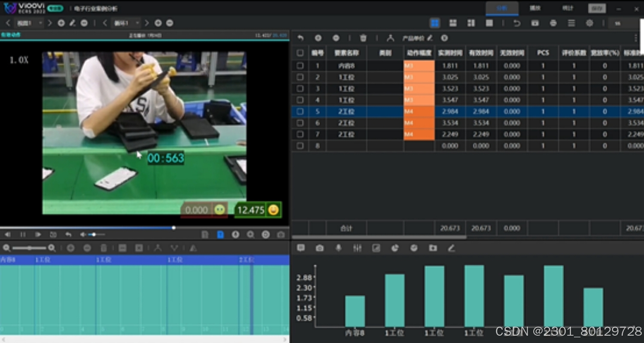Viewport: 644px width, 343px height.
Task: Click the gray Save button
Action: pos(597,8)
